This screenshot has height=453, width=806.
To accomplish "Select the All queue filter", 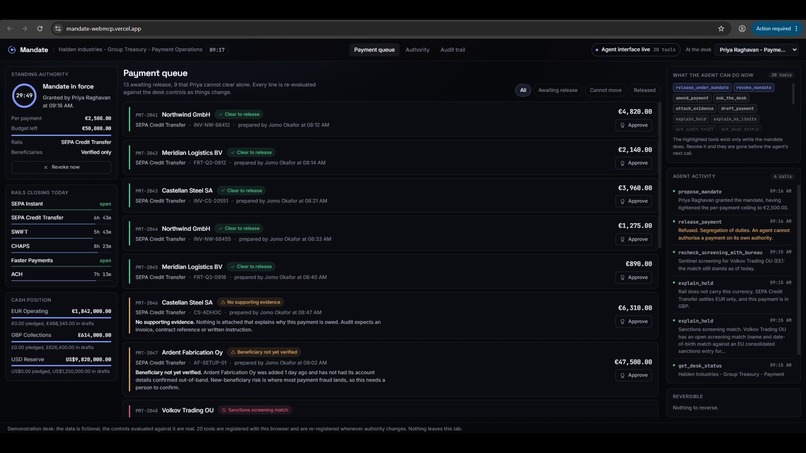I will pos(523,90).
